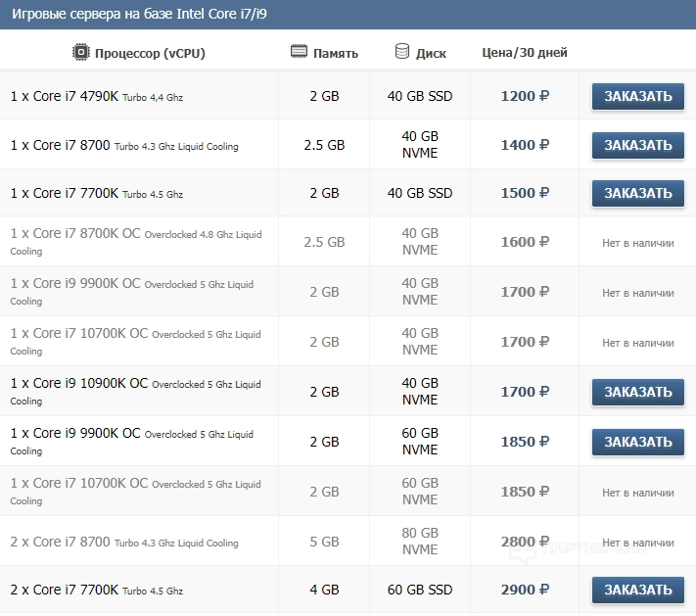Click the title "Игровые сервера на базе Intel Core i7/i9"
The image size is (696, 616).
[x=139, y=14]
